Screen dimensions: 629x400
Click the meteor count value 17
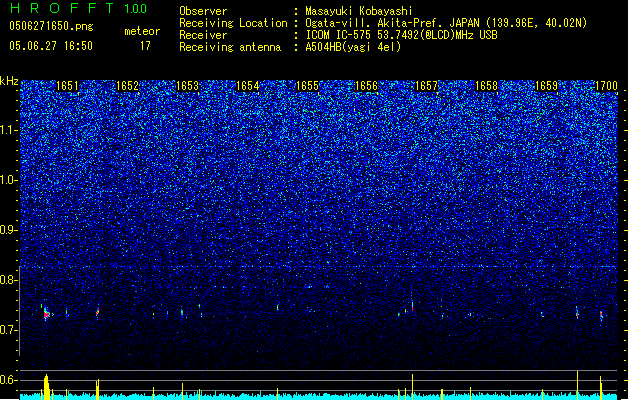pos(145,46)
